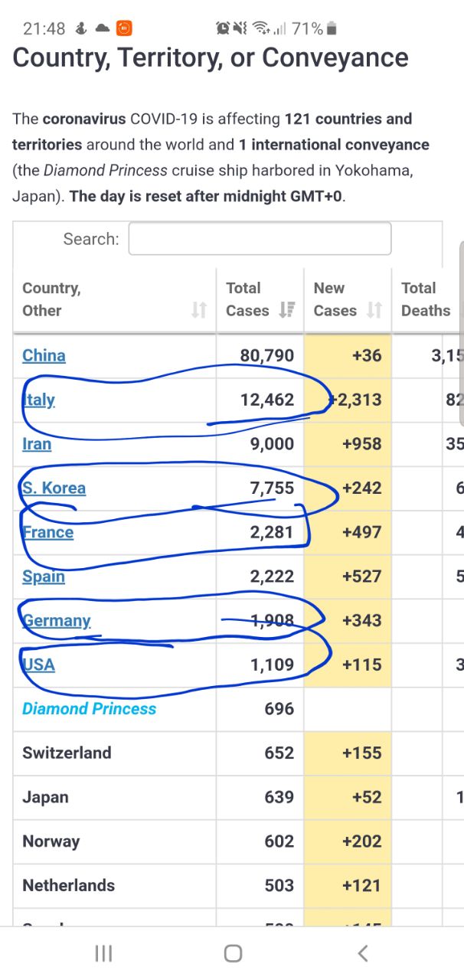Tap the alarm icon in status bar
The height and width of the screenshot is (980, 464).
tap(224, 29)
